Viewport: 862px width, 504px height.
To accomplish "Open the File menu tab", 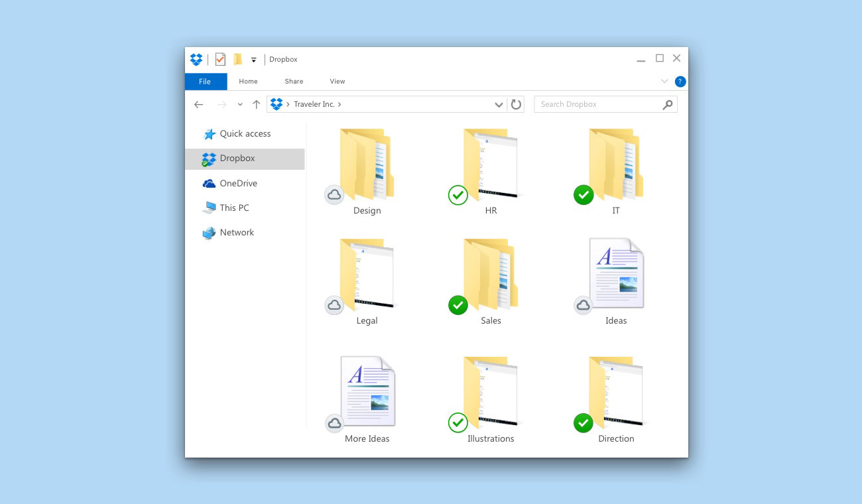I will (x=206, y=82).
